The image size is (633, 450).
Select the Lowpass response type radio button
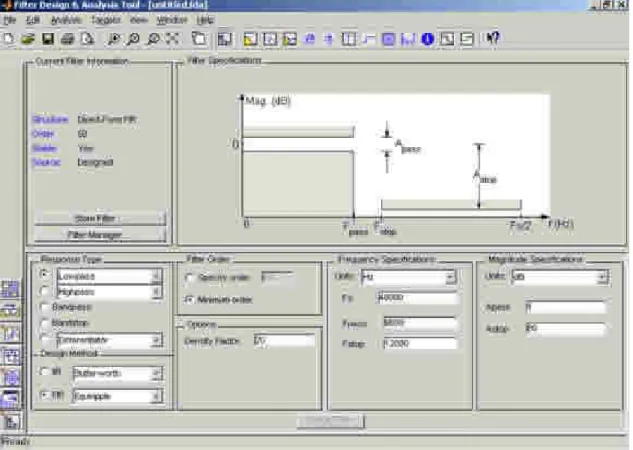(44, 274)
